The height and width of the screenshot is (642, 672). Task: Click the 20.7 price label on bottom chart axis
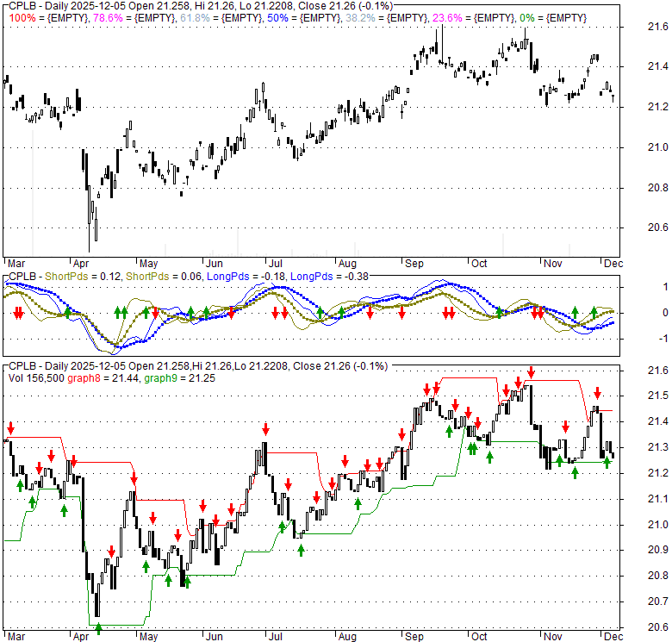tap(658, 601)
